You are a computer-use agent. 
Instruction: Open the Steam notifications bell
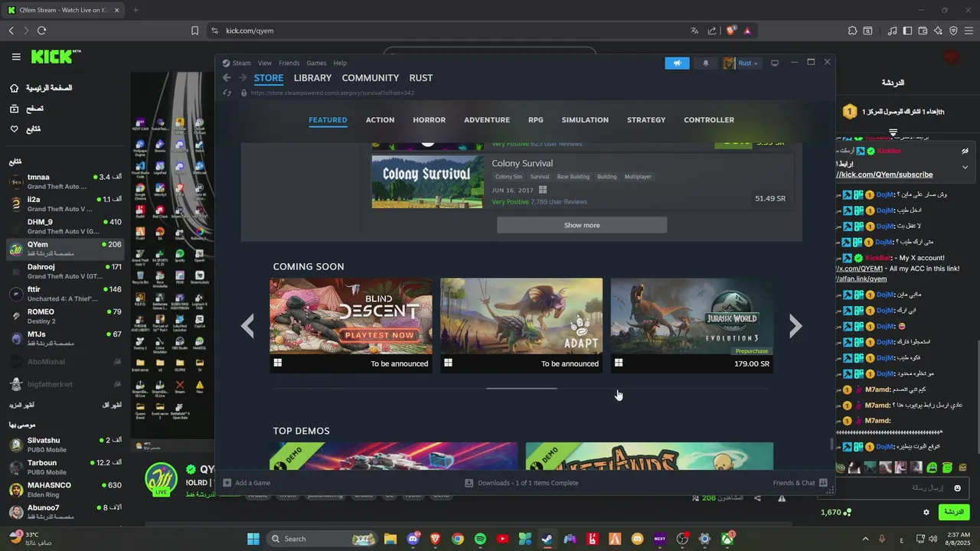(x=706, y=63)
